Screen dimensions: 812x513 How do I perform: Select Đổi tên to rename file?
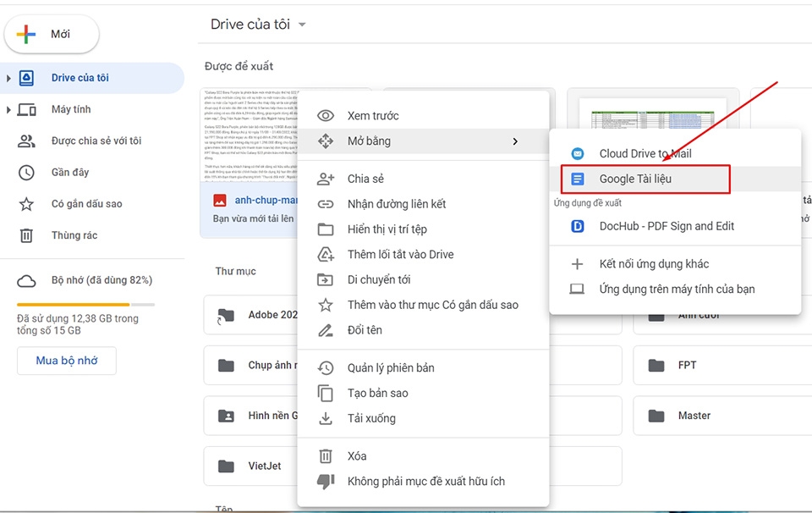[x=423, y=330]
